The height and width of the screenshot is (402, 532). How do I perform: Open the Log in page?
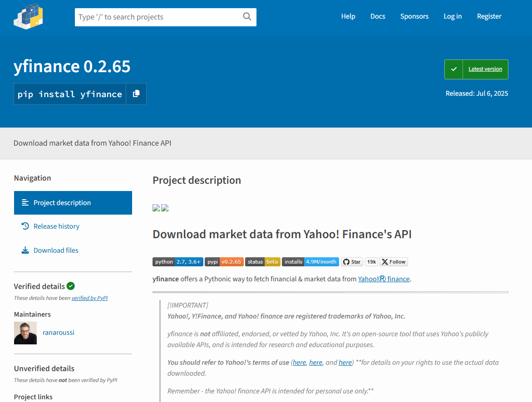click(x=453, y=16)
